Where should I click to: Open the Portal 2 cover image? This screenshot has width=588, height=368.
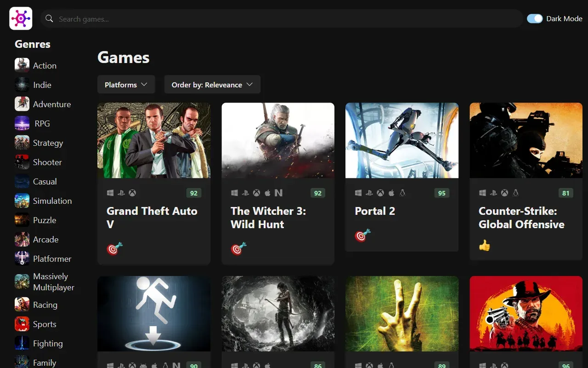(402, 140)
